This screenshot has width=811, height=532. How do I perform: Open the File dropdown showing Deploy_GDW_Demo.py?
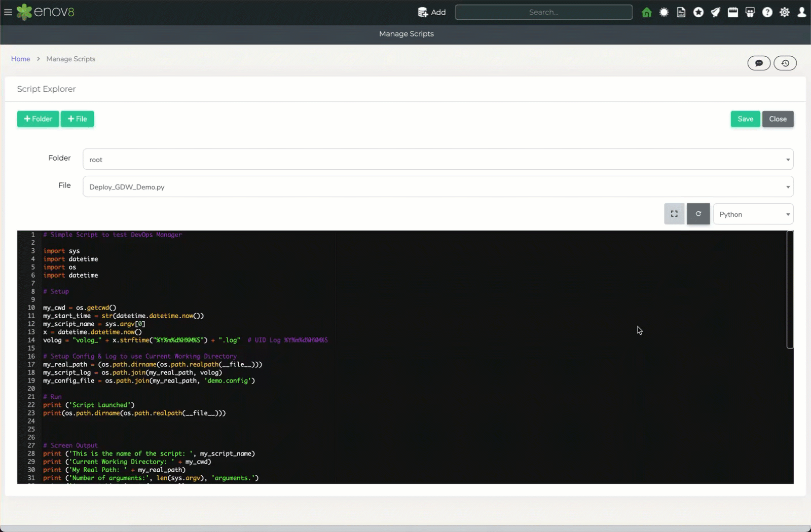(x=438, y=186)
